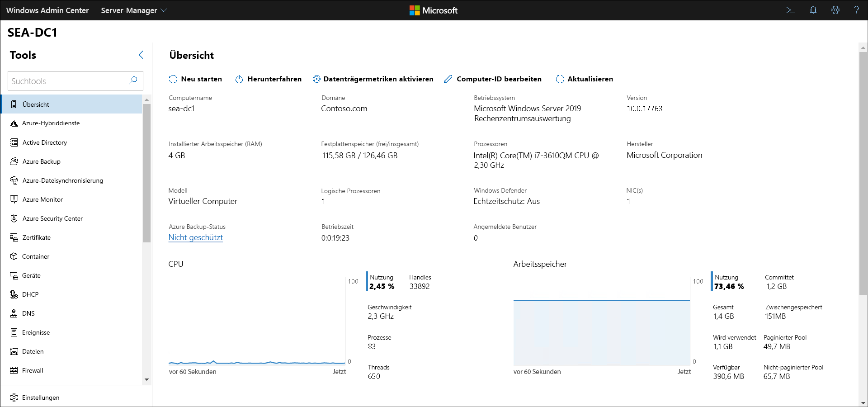Click the Betriebszeit value 0:0:19:23
Image resolution: width=868 pixels, height=407 pixels.
tap(335, 238)
